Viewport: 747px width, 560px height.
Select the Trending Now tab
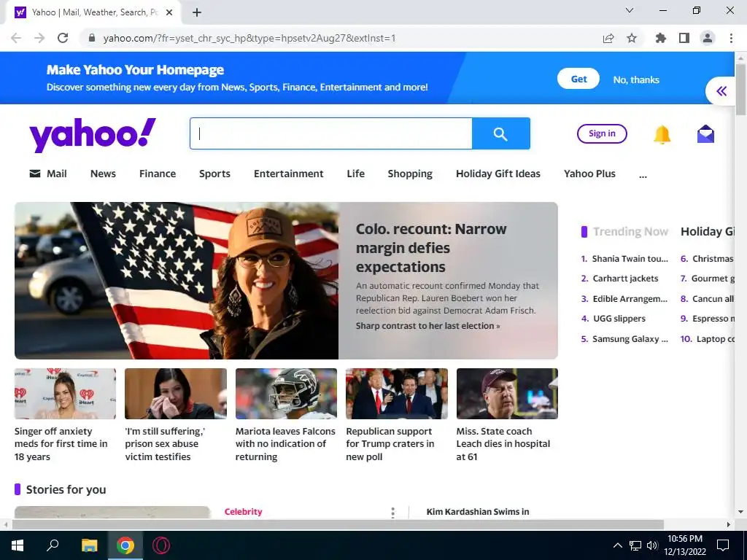pos(630,232)
